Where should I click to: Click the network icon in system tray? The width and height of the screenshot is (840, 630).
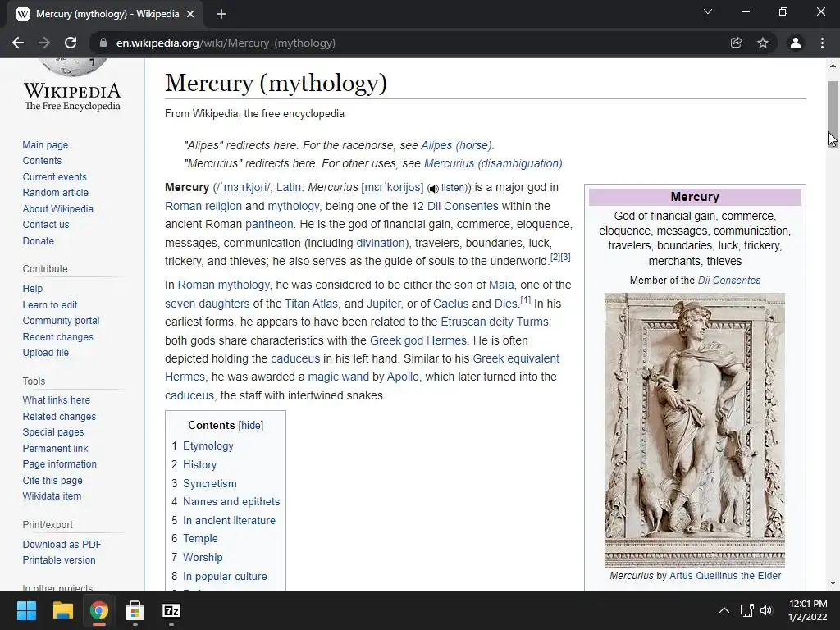[746, 610]
